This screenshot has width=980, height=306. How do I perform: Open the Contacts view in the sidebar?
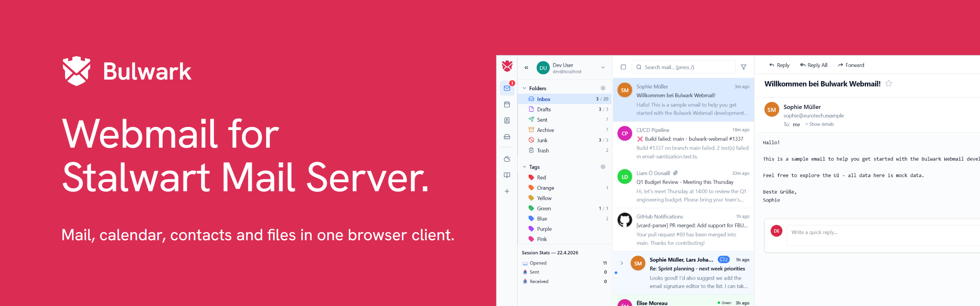507,120
